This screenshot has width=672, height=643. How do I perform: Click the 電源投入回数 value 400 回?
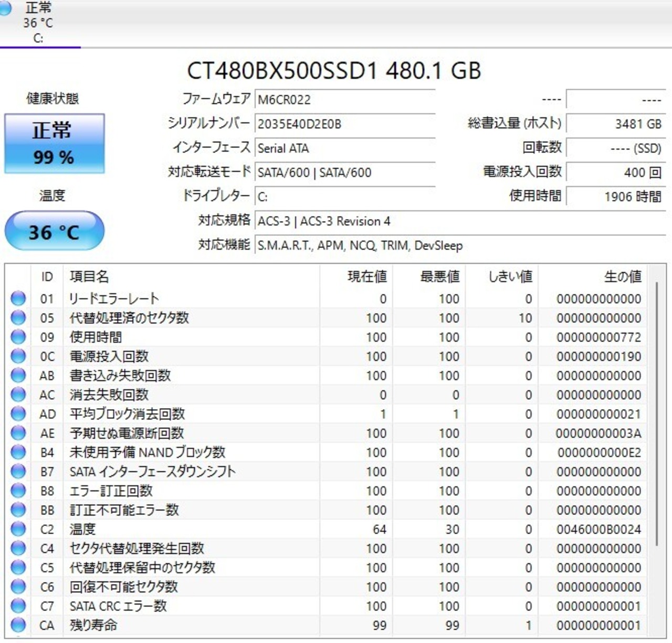(615, 172)
